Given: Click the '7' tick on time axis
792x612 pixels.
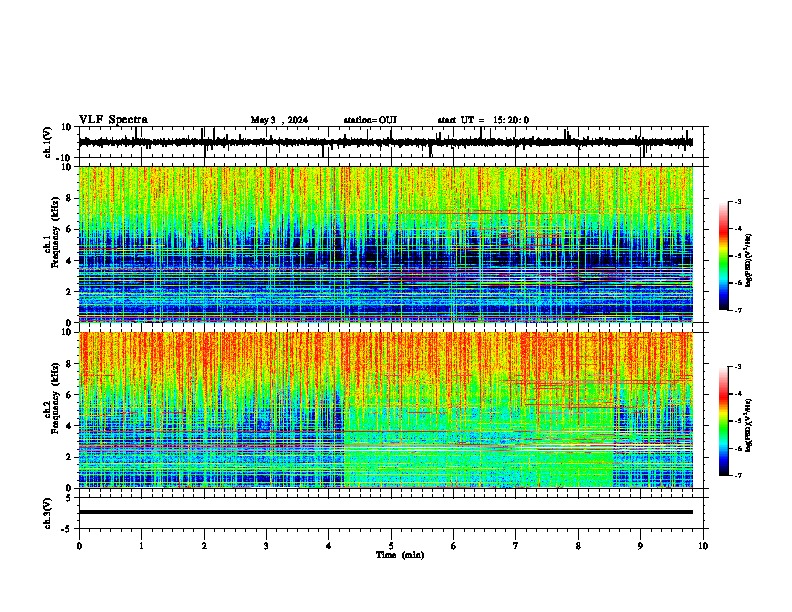Looking at the screenshot, I should click(516, 546).
